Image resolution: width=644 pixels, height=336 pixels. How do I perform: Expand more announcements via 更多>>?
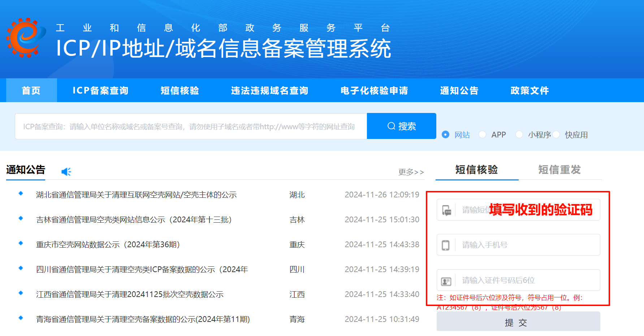pyautogui.click(x=411, y=172)
